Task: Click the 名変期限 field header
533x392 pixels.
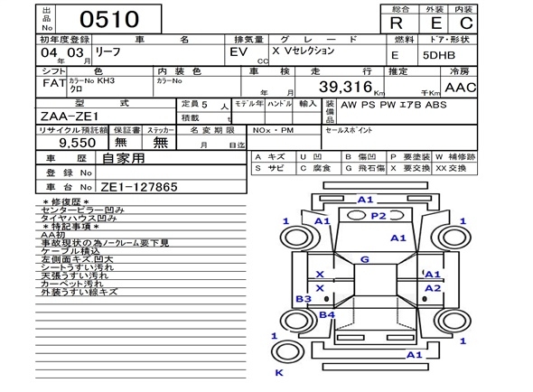Action: pyautogui.click(x=212, y=130)
